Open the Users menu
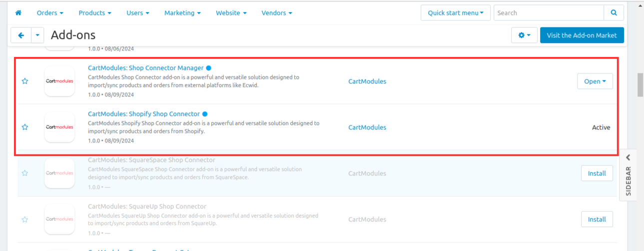 137,12
